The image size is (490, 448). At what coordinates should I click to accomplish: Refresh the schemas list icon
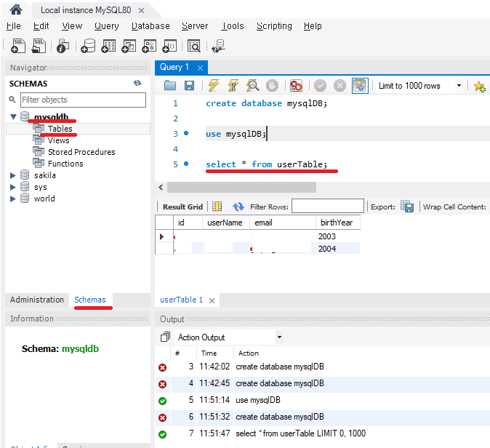[137, 83]
